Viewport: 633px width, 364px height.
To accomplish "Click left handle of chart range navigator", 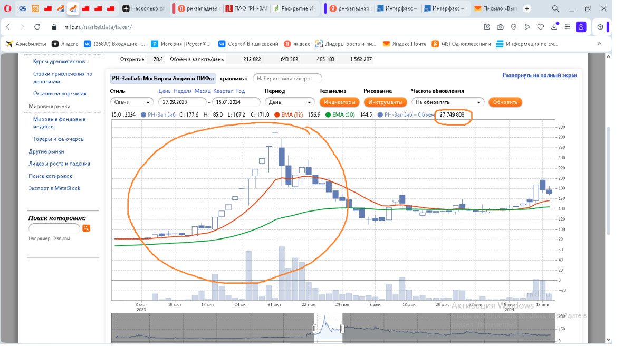I will tap(314, 329).
